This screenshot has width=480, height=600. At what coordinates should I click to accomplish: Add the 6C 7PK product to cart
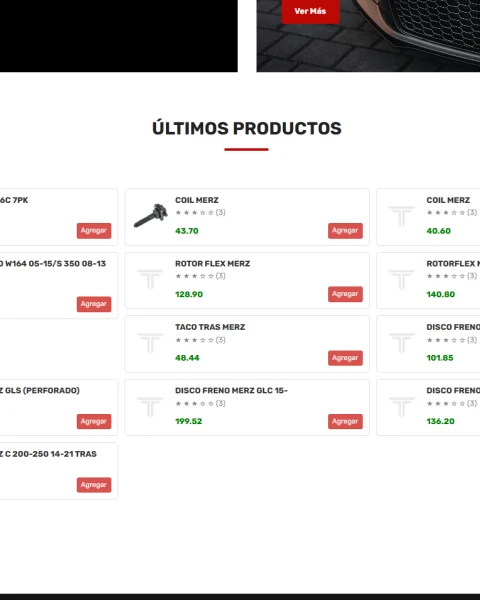pos(94,230)
